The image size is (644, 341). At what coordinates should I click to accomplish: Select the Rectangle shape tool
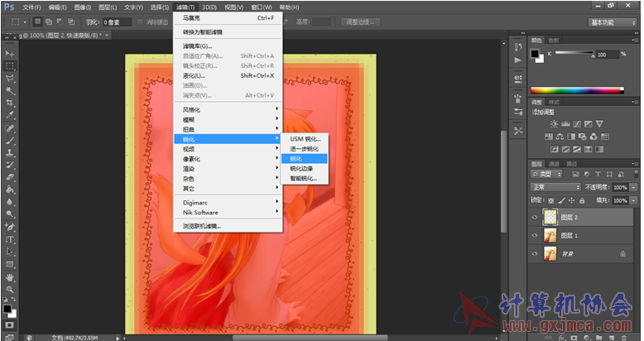click(x=9, y=264)
